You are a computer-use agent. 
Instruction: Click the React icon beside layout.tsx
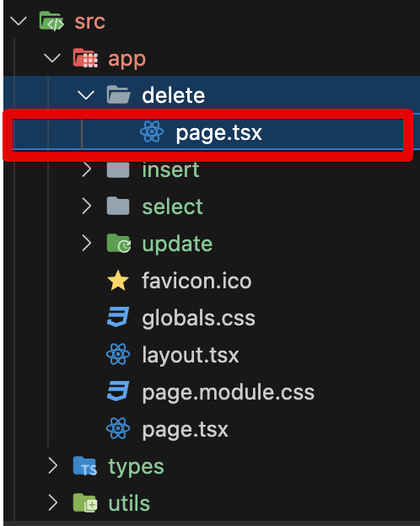[118, 354]
